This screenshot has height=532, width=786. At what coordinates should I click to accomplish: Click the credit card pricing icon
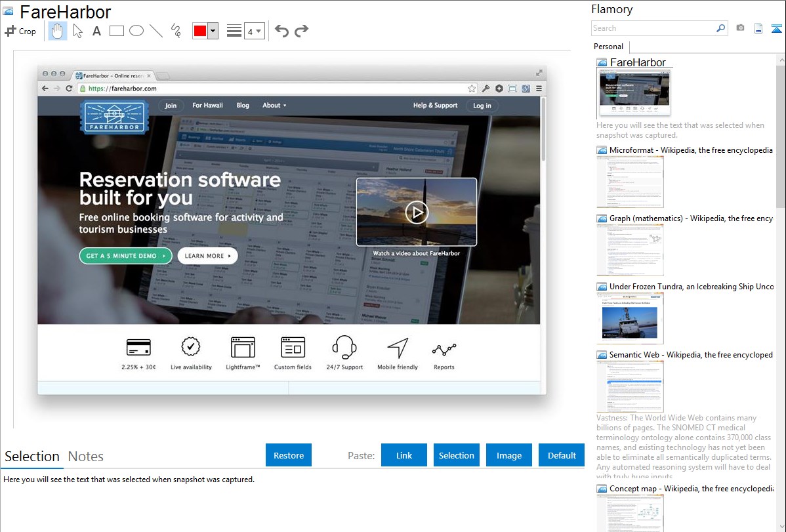pyautogui.click(x=139, y=347)
